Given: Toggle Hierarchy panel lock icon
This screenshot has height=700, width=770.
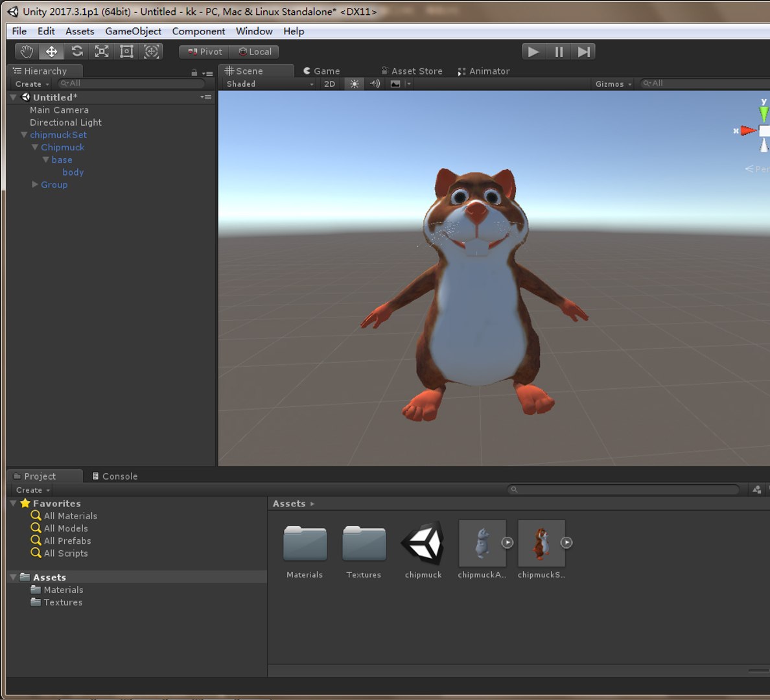Looking at the screenshot, I should (x=194, y=73).
